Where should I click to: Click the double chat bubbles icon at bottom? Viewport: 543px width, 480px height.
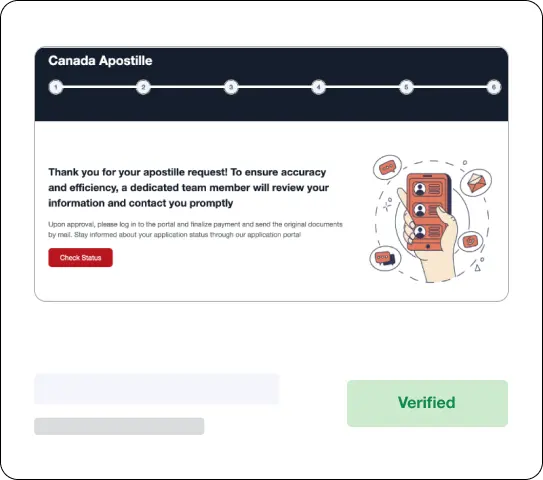tap(385, 258)
